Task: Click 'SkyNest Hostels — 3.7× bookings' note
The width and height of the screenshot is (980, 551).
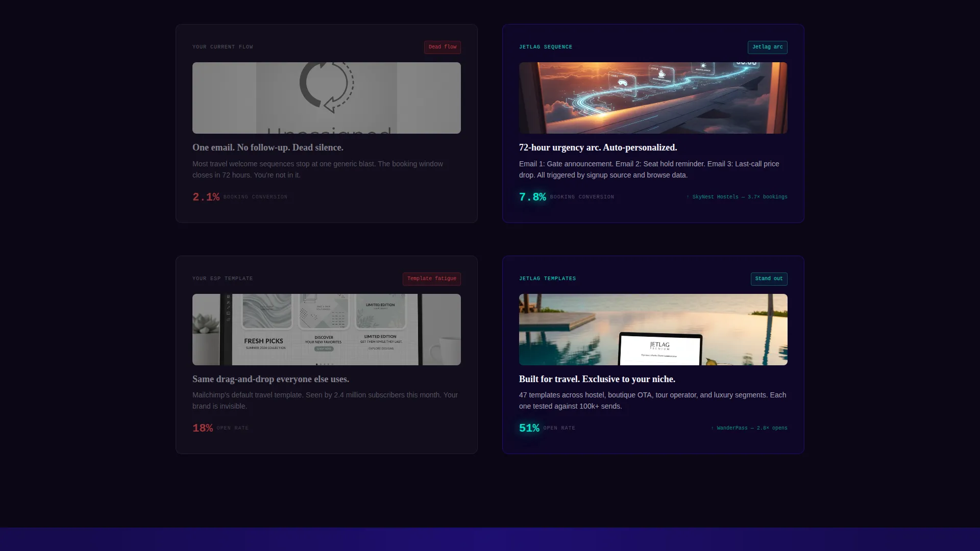Action: point(737,197)
